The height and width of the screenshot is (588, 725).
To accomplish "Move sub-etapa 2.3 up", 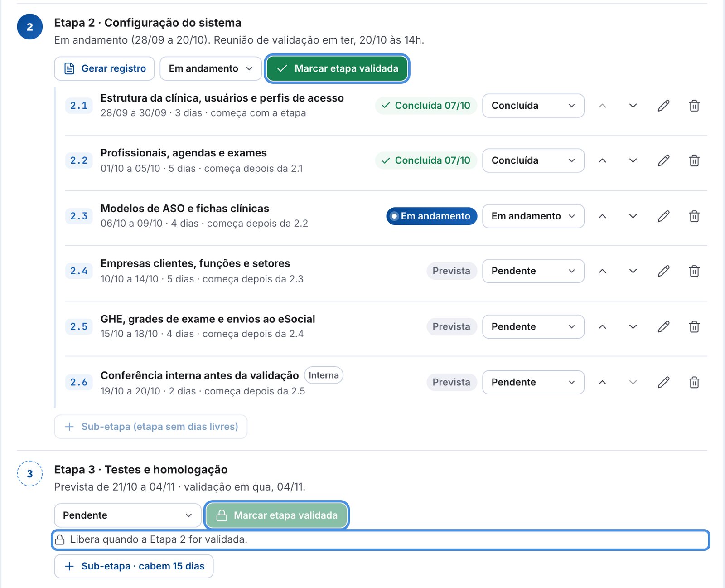I will (602, 216).
